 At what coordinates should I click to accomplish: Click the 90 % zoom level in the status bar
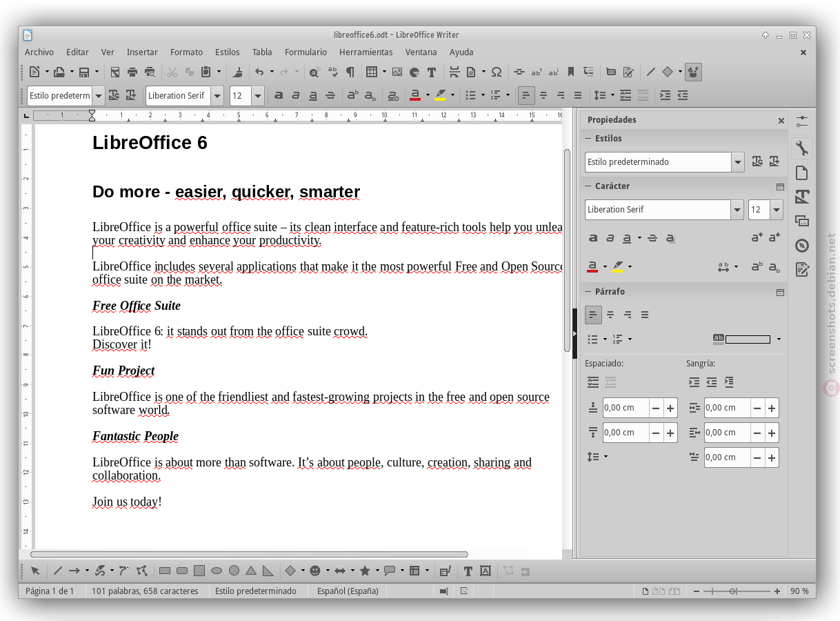[800, 591]
